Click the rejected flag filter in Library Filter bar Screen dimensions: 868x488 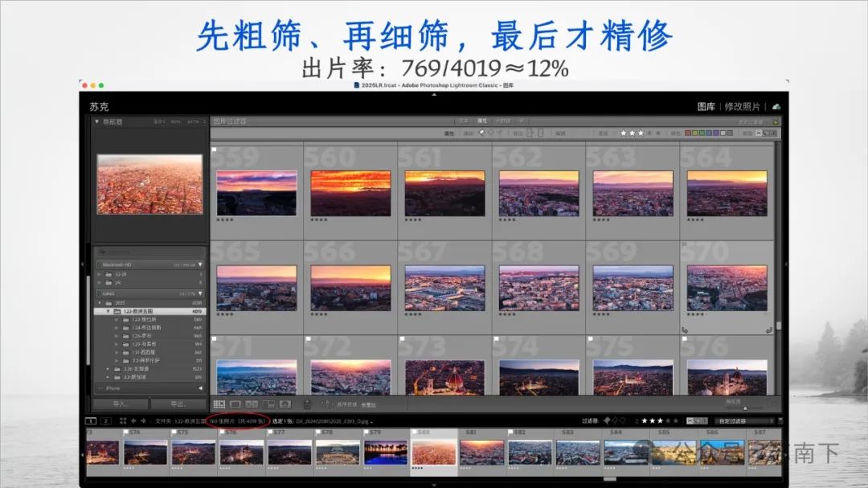[x=500, y=133]
